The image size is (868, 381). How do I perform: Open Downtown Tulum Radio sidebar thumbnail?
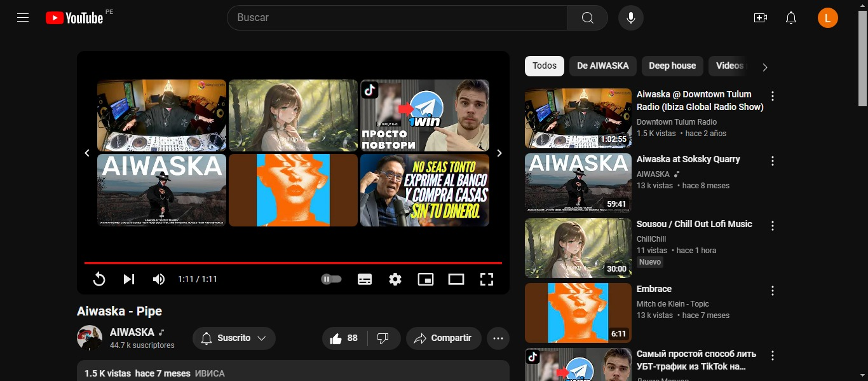(x=578, y=118)
